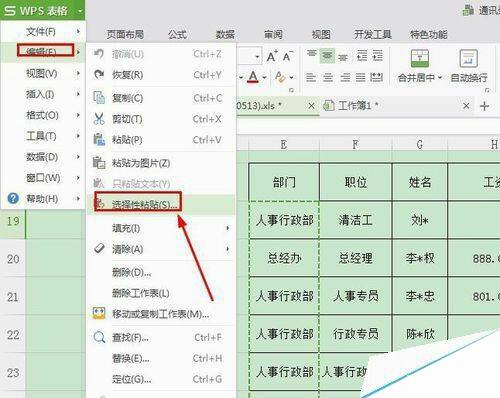Add a new document tab with plus
This screenshot has height=398, width=500.
[484, 106]
